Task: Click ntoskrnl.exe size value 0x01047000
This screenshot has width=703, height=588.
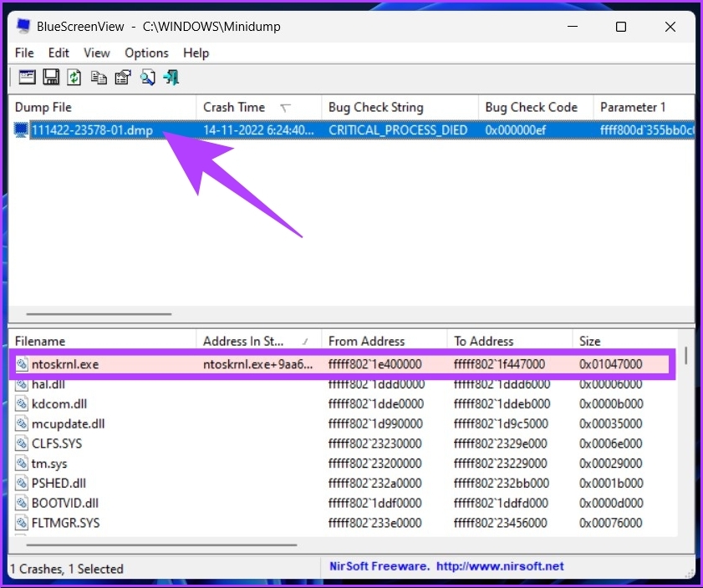Action: 611,364
